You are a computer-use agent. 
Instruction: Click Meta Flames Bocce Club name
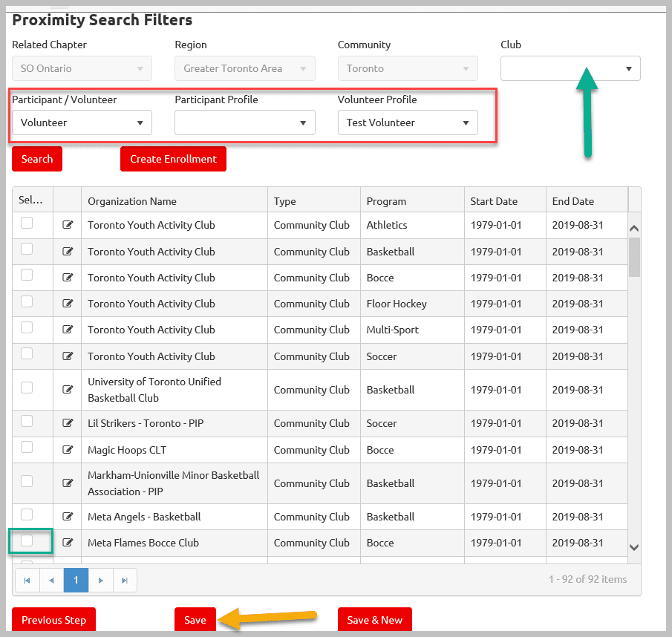click(143, 543)
